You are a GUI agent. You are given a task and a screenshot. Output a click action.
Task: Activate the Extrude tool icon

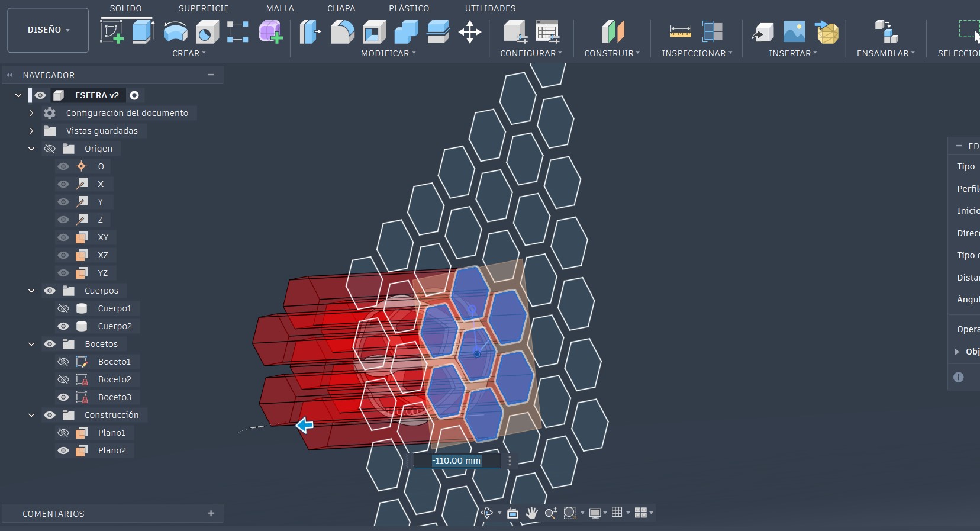click(143, 32)
